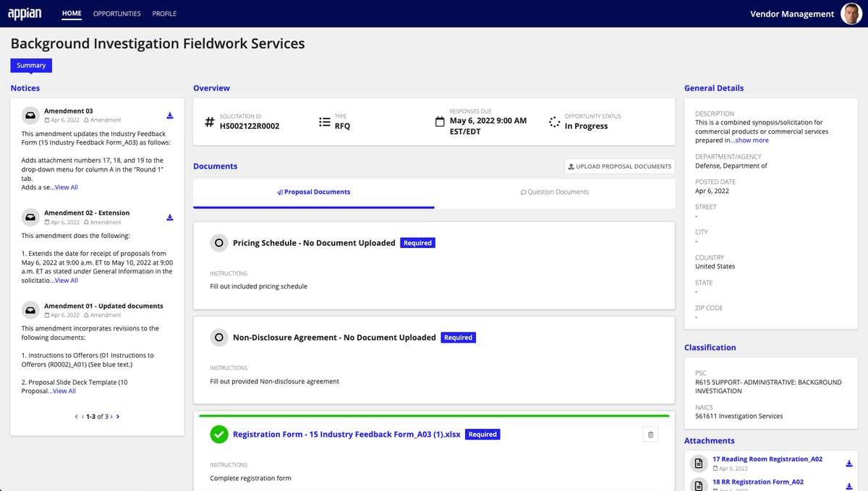
Task: Open the user profile avatar
Action: coord(851,14)
